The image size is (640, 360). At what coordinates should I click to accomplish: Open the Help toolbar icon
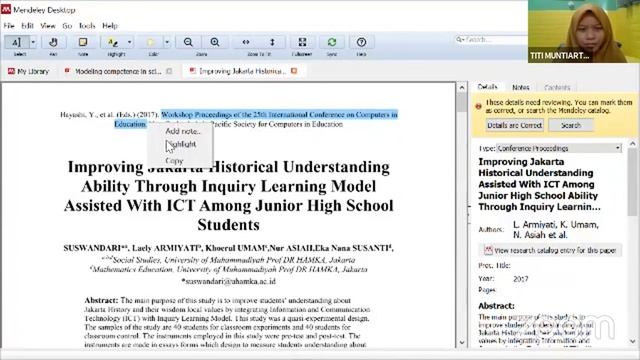[x=361, y=42]
